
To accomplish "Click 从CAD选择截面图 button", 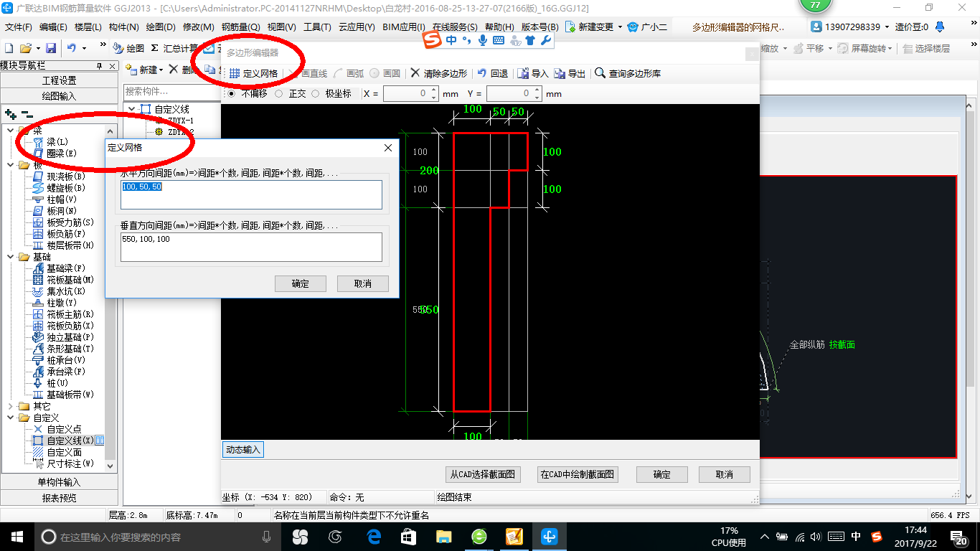I will [483, 474].
